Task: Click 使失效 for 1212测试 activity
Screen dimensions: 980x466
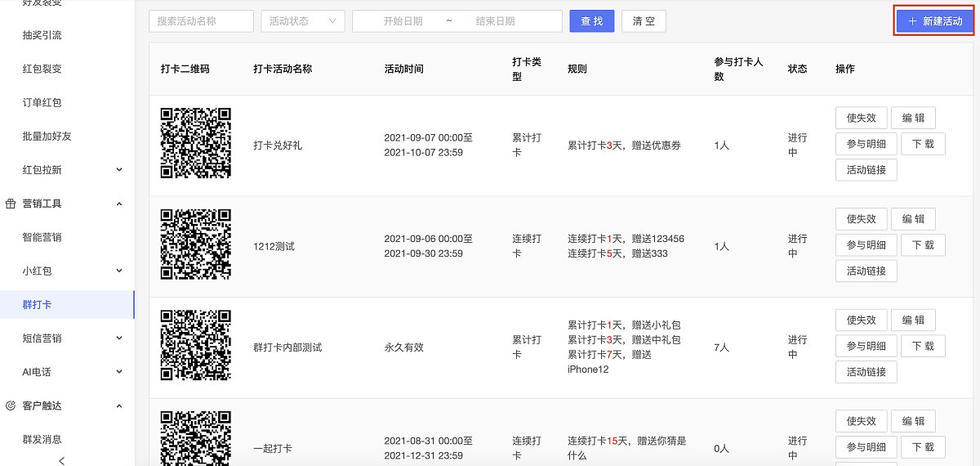Action: point(861,219)
